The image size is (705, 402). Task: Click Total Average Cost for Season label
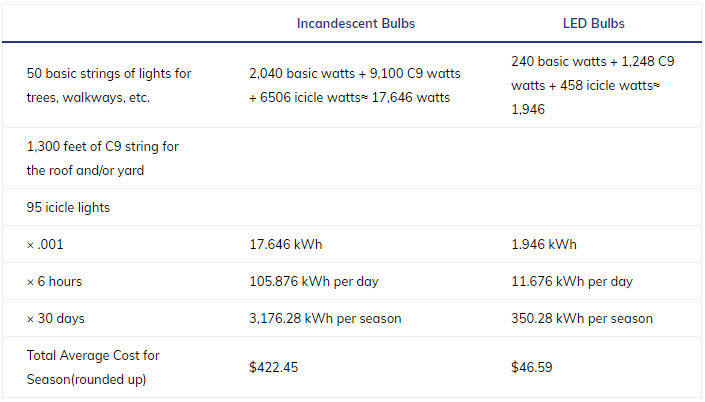tap(93, 367)
